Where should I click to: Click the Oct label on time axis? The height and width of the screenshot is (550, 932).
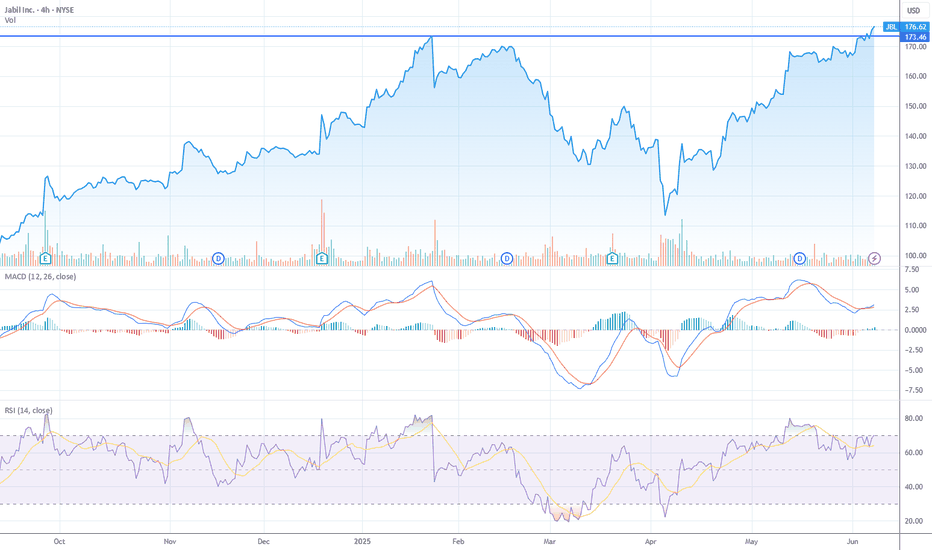(59, 541)
